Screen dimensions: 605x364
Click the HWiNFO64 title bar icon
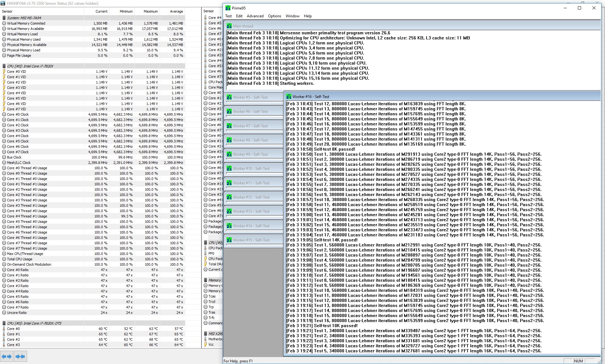(3, 3)
